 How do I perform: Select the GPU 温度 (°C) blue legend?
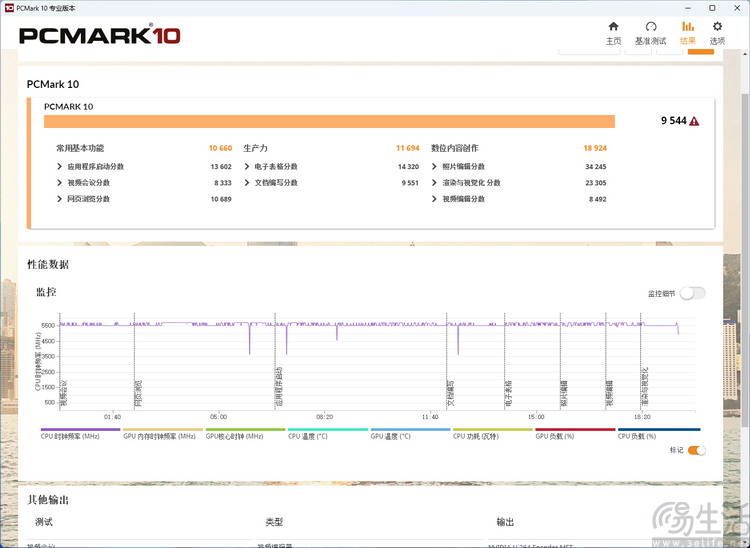pyautogui.click(x=410, y=434)
